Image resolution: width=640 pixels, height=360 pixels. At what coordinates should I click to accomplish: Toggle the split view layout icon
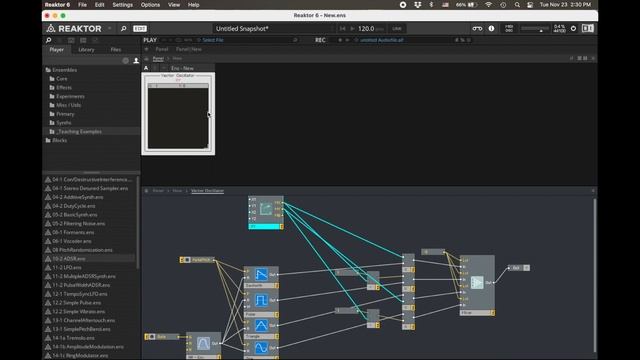[x=588, y=28]
